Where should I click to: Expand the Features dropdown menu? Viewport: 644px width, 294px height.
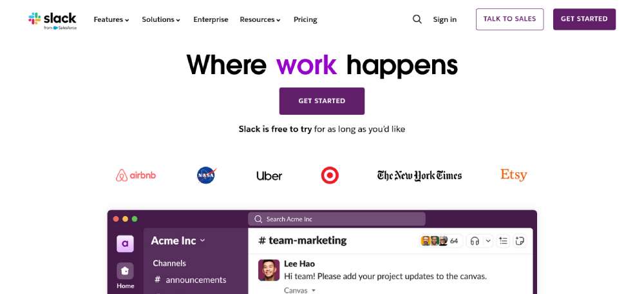coord(111,19)
